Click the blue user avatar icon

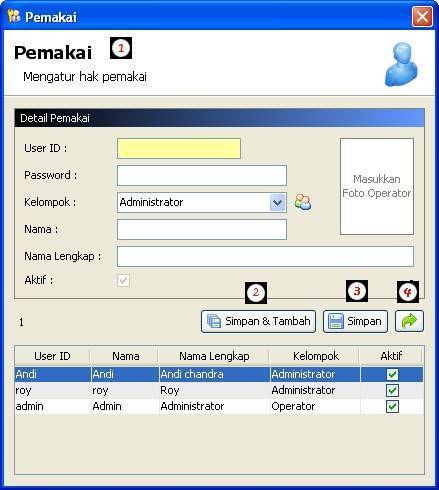(402, 64)
